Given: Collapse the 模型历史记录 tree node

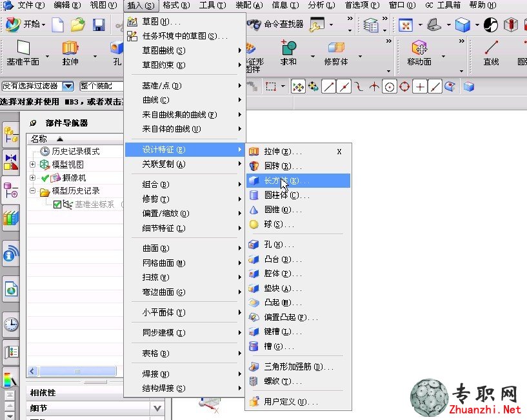Looking at the screenshot, I should 33,191.
